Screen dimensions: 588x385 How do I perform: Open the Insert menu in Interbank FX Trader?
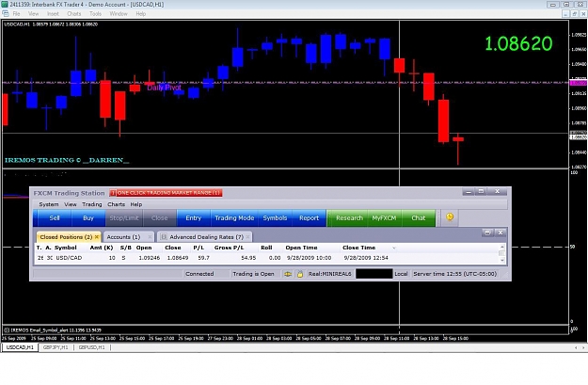[53, 13]
